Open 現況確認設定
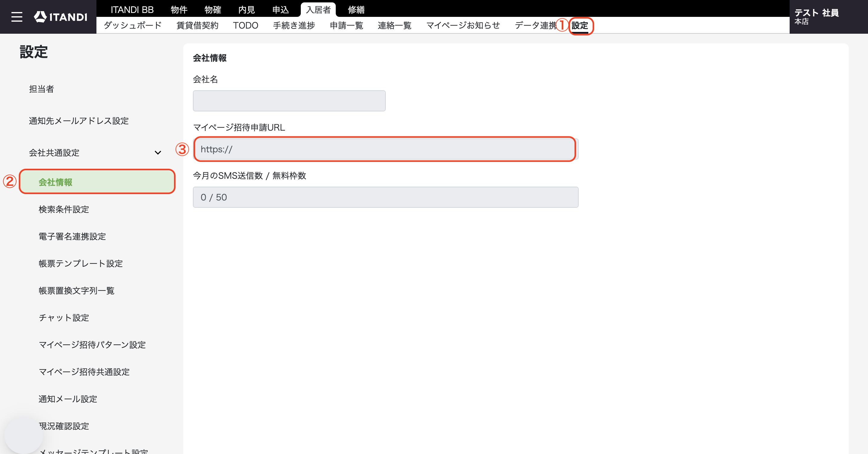The height and width of the screenshot is (454, 868). pos(64,426)
